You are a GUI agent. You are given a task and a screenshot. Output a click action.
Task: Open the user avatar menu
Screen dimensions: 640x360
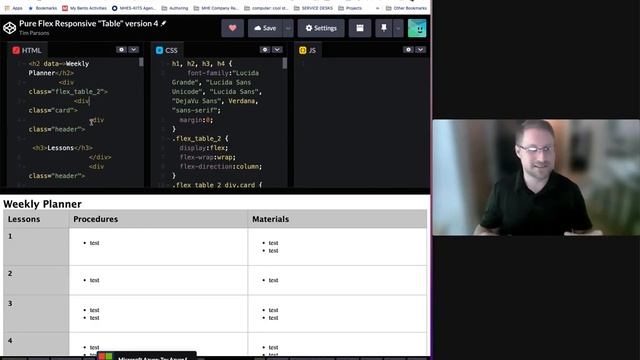point(417,28)
